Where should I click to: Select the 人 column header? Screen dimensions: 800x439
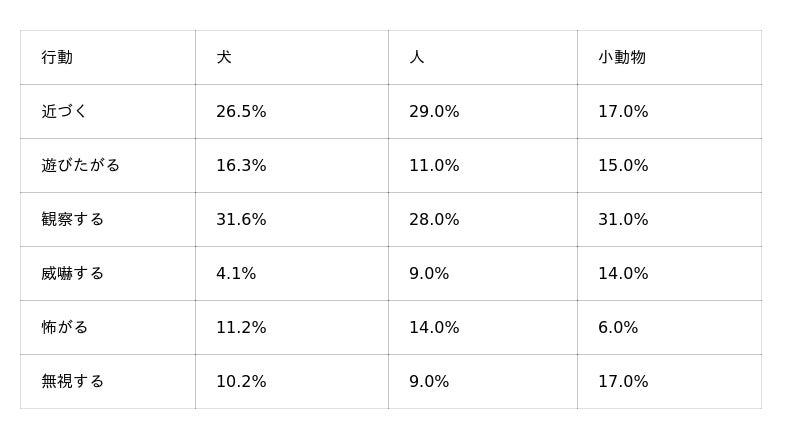coord(417,58)
